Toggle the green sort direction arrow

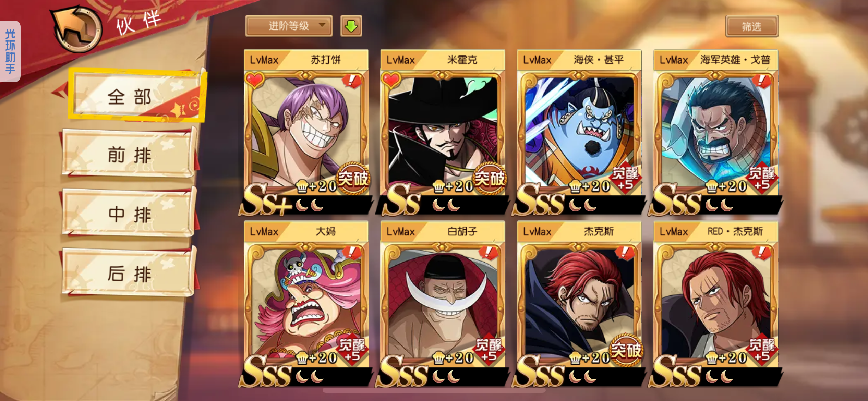pyautogui.click(x=351, y=26)
